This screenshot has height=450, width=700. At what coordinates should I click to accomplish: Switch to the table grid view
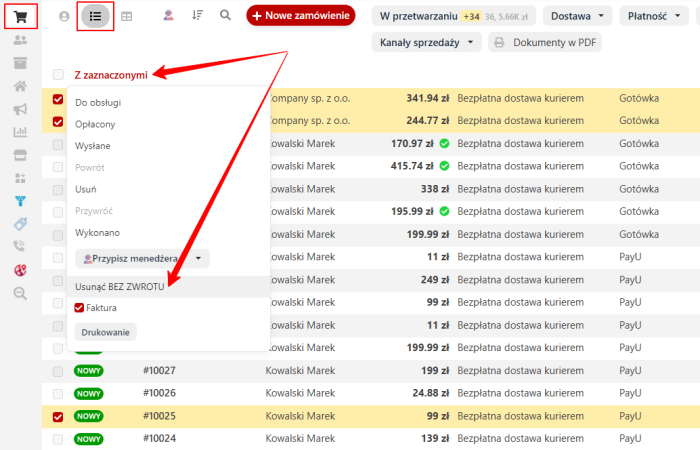click(x=127, y=16)
